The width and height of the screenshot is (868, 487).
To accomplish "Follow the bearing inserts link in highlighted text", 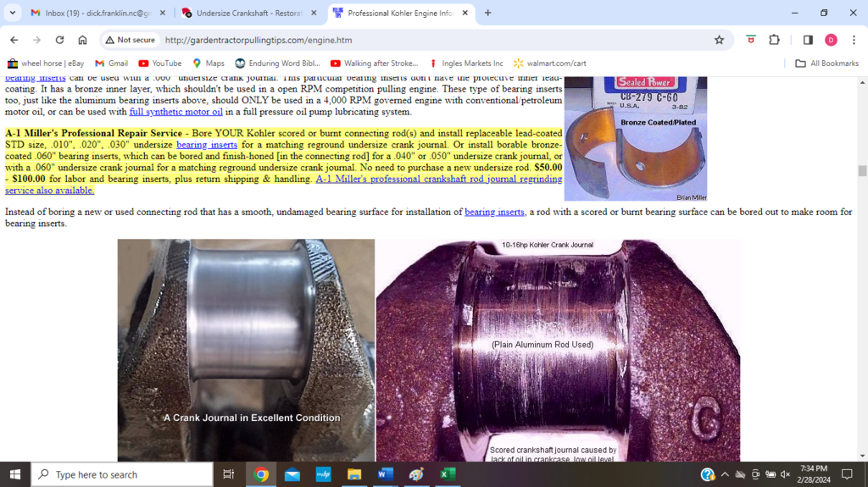I will coord(207,145).
